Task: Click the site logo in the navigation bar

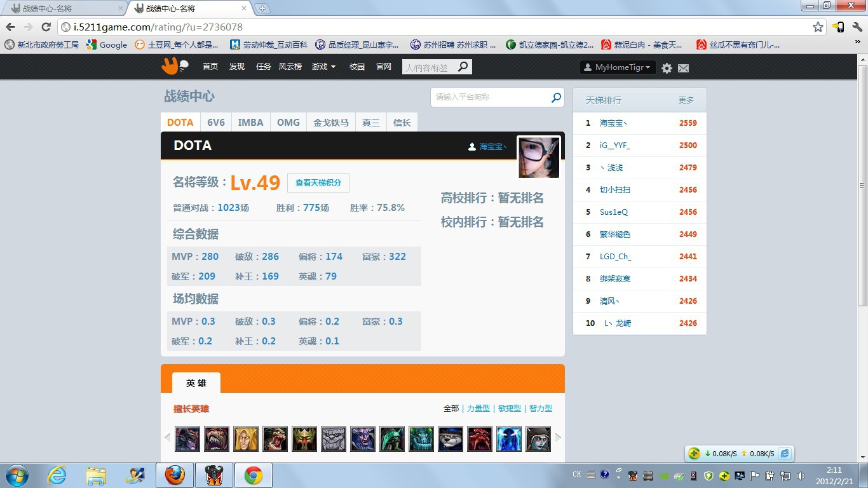Action: (x=175, y=66)
